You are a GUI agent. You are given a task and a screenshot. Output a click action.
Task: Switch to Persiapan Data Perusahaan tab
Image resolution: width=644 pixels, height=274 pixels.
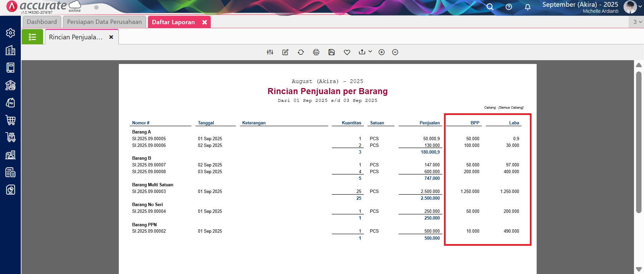(x=104, y=22)
